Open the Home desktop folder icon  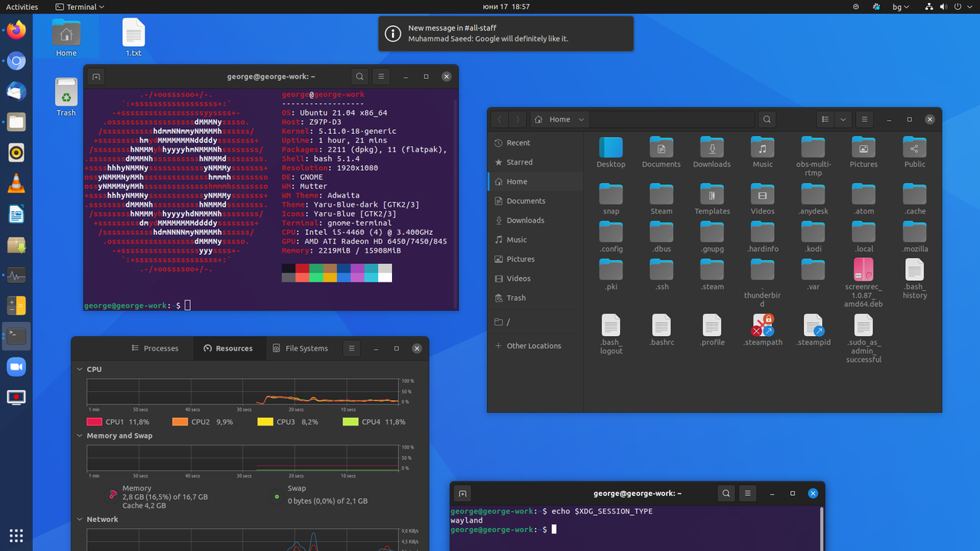pyautogui.click(x=66, y=37)
